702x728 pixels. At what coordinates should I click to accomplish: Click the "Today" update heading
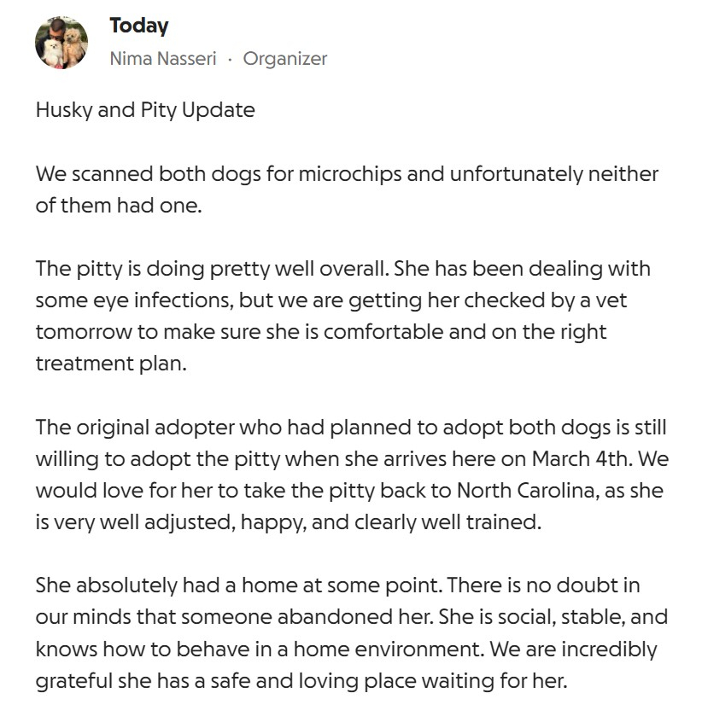(x=138, y=26)
